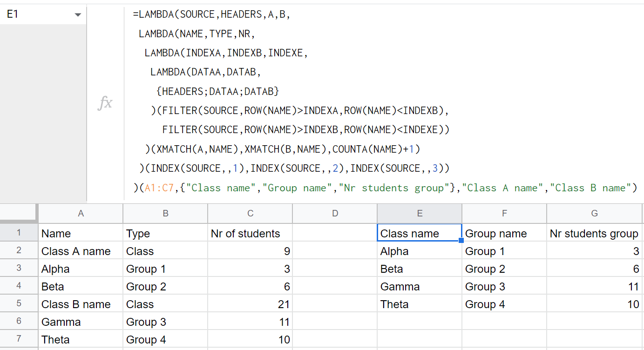The image size is (644, 350).
Task: Select column D header
Action: pyautogui.click(x=335, y=214)
